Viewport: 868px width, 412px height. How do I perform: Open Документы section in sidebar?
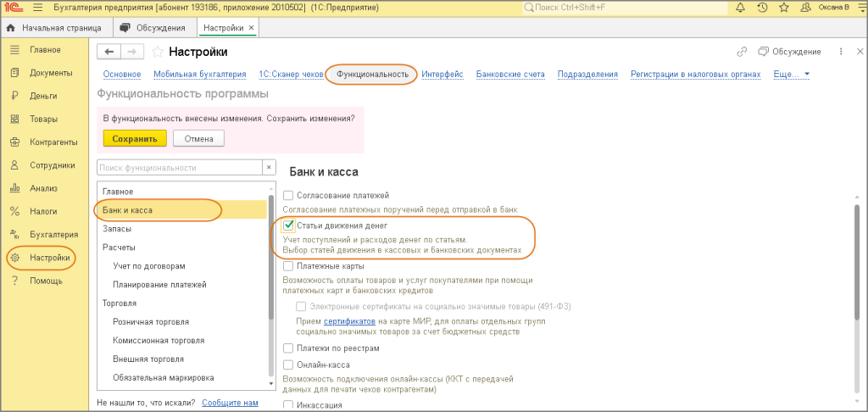43,73
